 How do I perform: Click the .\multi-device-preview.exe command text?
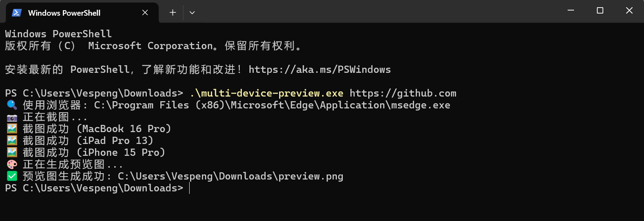(x=266, y=93)
